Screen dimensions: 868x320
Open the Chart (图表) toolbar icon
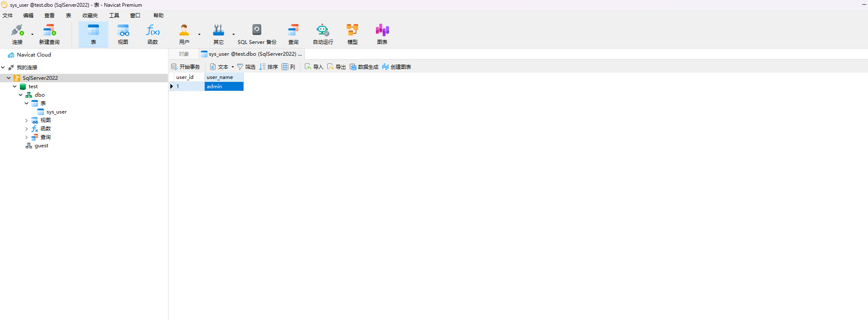coord(382,34)
